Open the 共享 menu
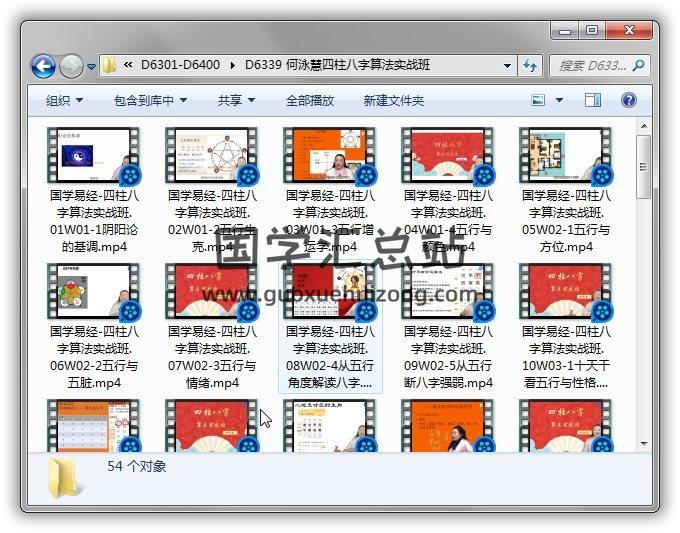The image size is (680, 533). [x=236, y=100]
